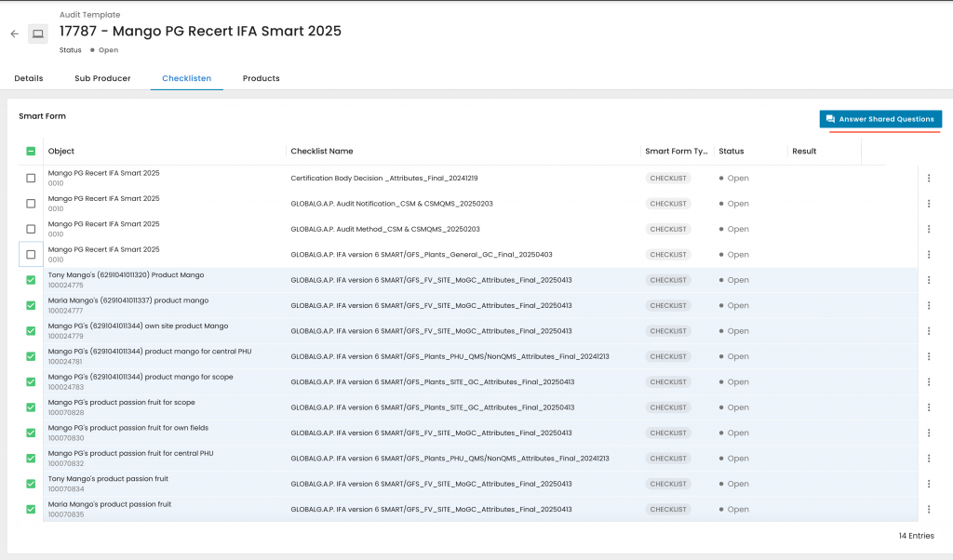Sort by Checklist Name column header
This screenshot has width=953, height=560.
322,152
